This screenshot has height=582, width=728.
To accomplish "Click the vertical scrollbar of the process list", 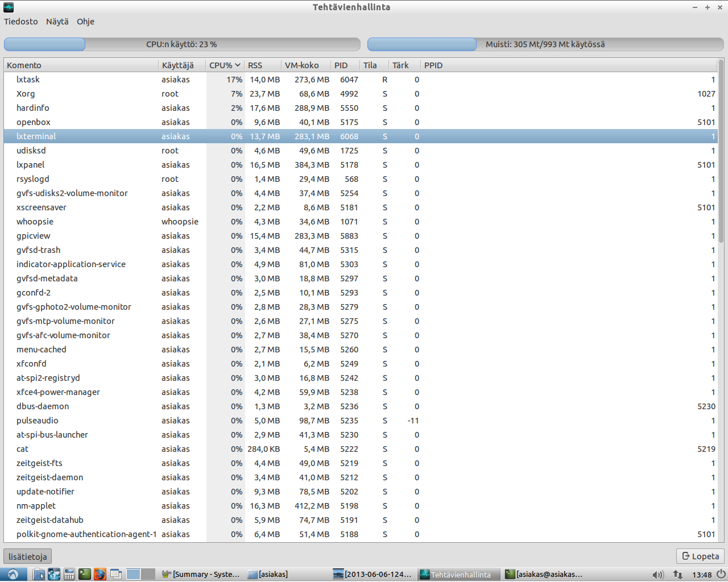I will pyautogui.click(x=721, y=151).
